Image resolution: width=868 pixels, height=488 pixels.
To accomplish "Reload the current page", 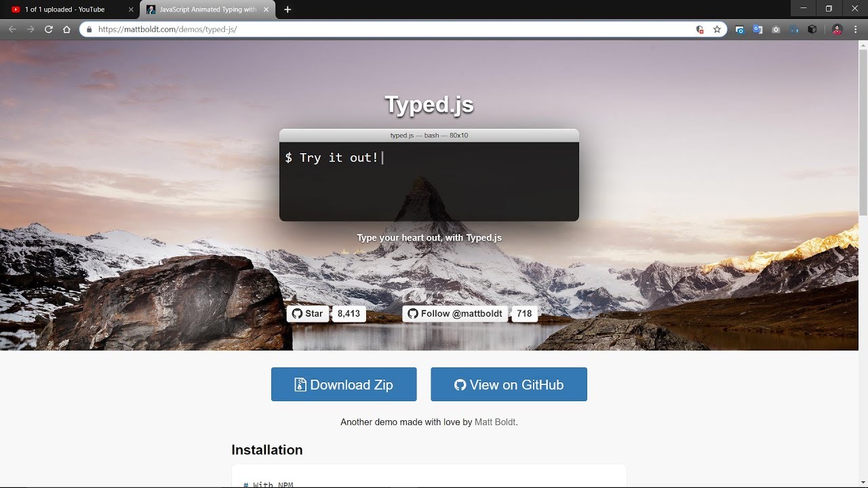I will point(49,29).
